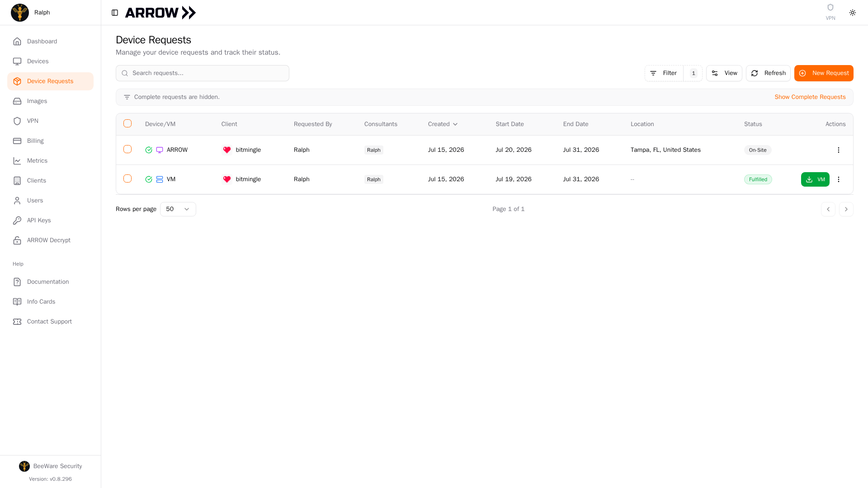Sort by the Created column
This screenshot has width=868, height=488.
click(443, 124)
